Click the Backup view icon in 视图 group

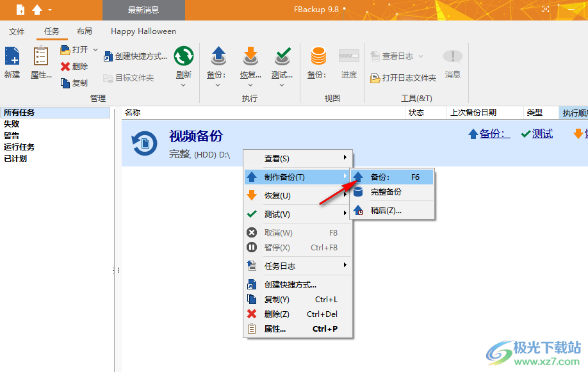click(318, 56)
